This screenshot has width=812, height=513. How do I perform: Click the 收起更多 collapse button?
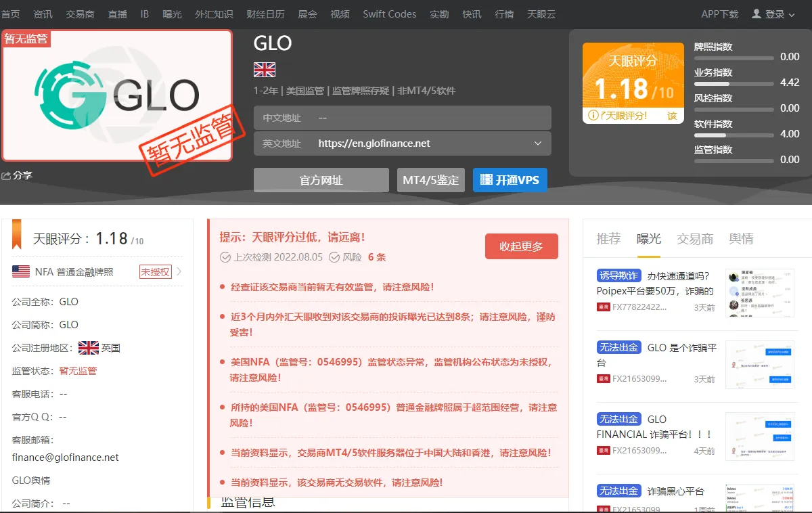522,246
